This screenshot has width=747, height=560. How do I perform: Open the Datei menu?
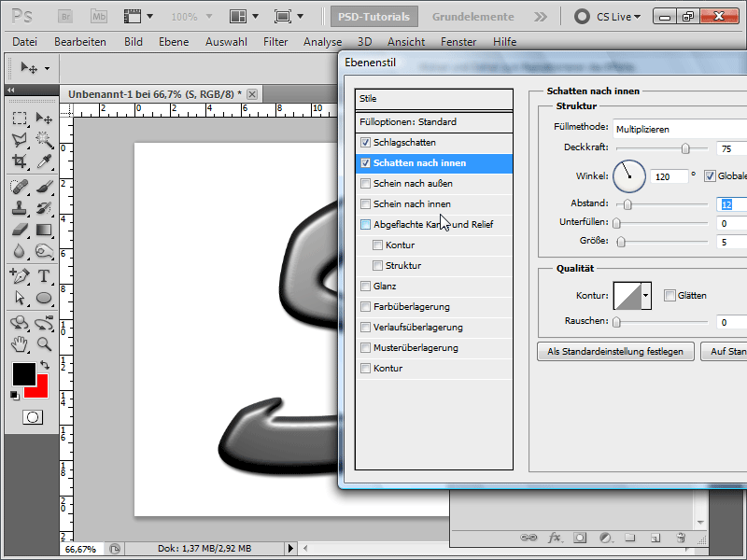click(x=25, y=42)
